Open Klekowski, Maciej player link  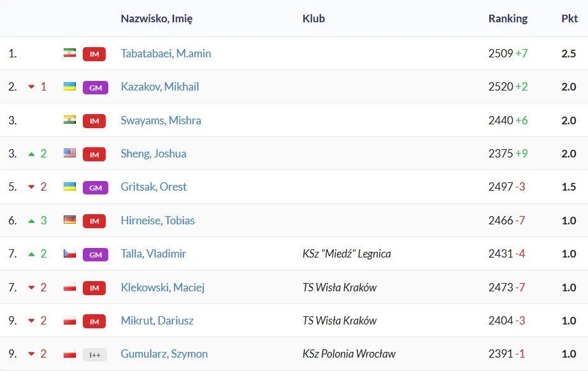162,287
